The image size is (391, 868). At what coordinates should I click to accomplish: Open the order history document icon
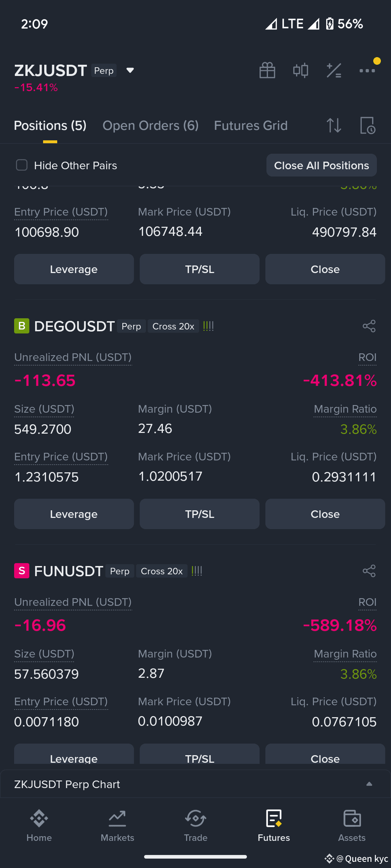pyautogui.click(x=367, y=125)
